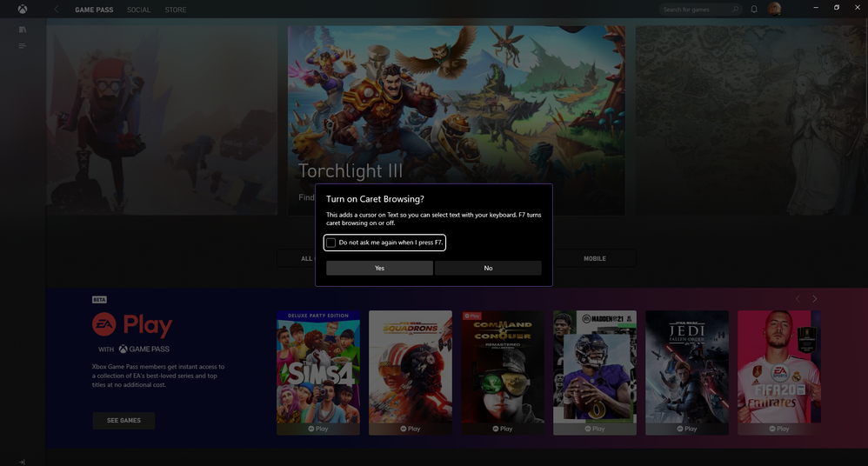Open the queue list icon in sidebar
This screenshot has height=466, width=868.
pyautogui.click(x=22, y=46)
